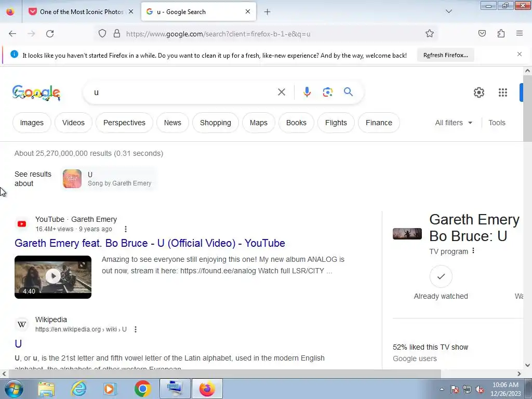
Task: Open options for the YouTube result
Action: tap(126, 229)
